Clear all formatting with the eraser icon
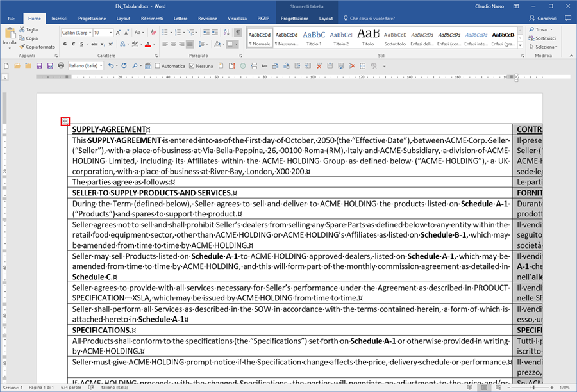 153,33
